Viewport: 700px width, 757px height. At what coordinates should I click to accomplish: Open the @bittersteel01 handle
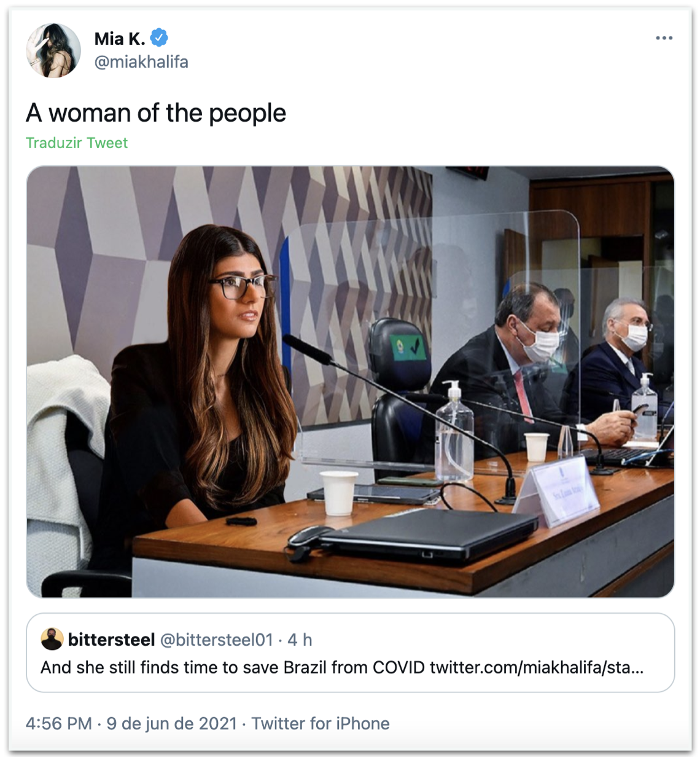(216, 640)
